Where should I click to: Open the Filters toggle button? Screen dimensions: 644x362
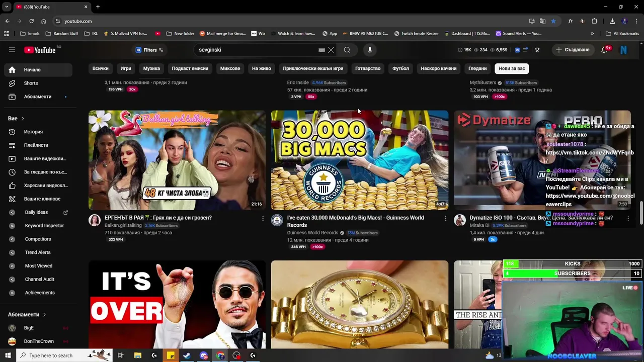149,50
